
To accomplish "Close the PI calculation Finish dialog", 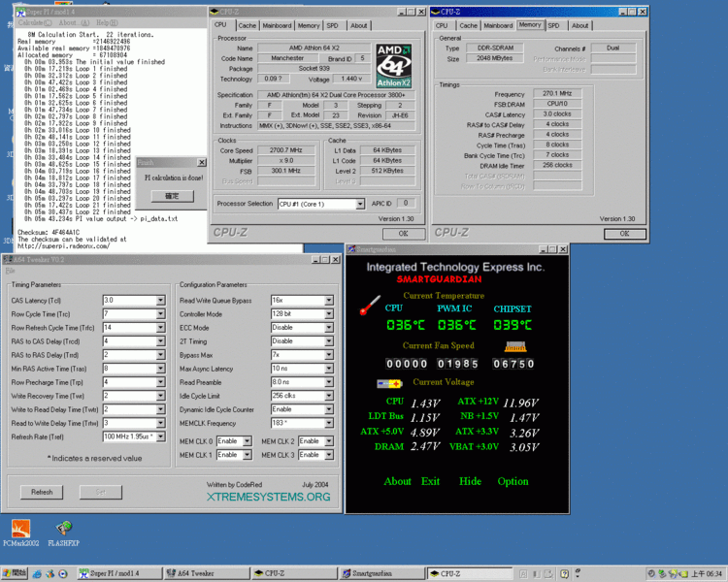I will click(202, 162).
